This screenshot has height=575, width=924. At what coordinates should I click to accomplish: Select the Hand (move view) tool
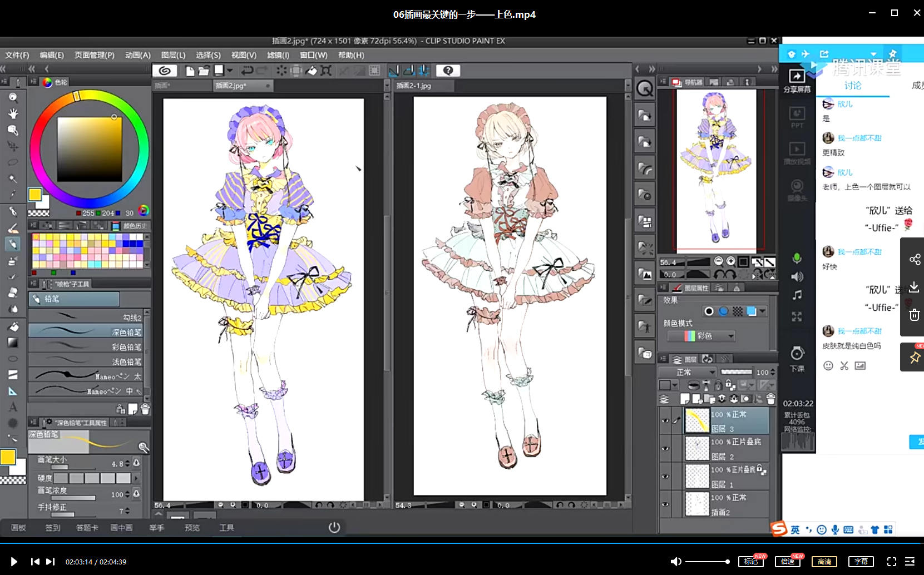coord(13,113)
